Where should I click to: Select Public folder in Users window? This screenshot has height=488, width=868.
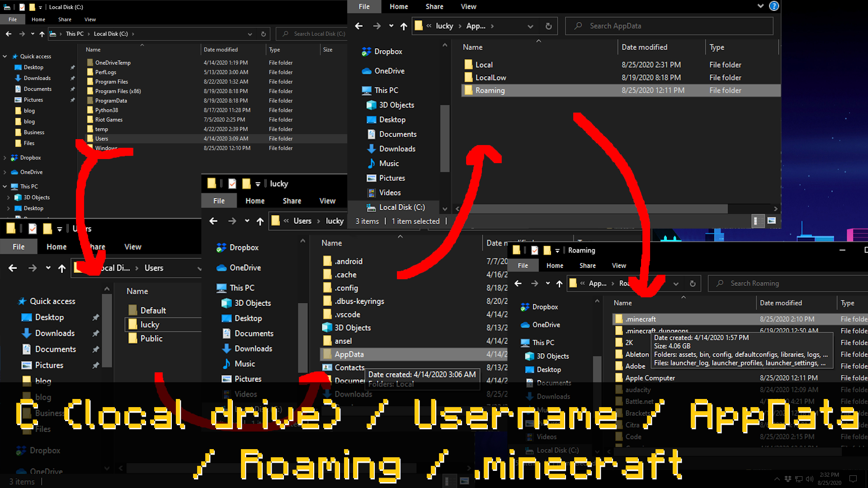tap(163, 338)
